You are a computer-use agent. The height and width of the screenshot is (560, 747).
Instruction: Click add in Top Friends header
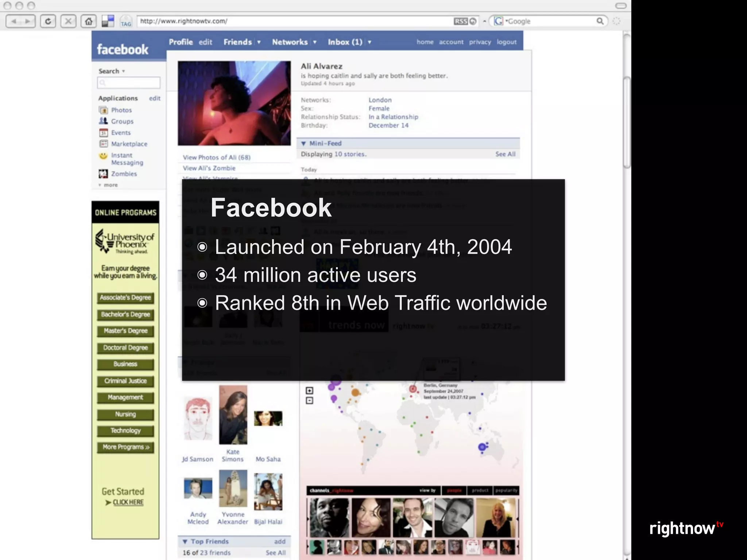(280, 542)
